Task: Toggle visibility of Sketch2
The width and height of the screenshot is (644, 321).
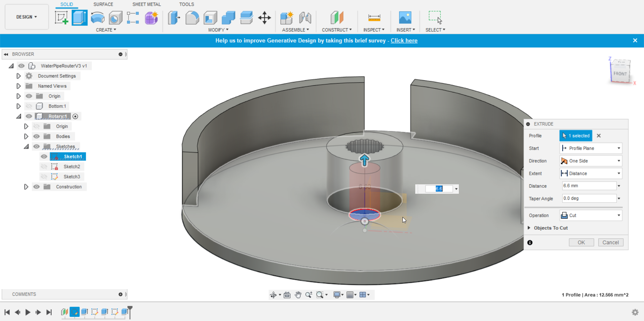Action: pyautogui.click(x=44, y=167)
